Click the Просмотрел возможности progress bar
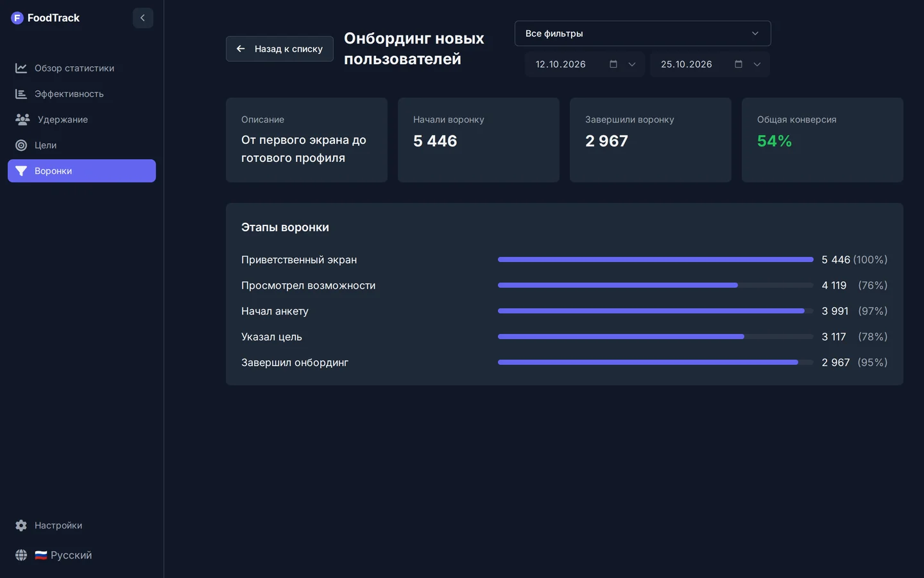 click(655, 285)
